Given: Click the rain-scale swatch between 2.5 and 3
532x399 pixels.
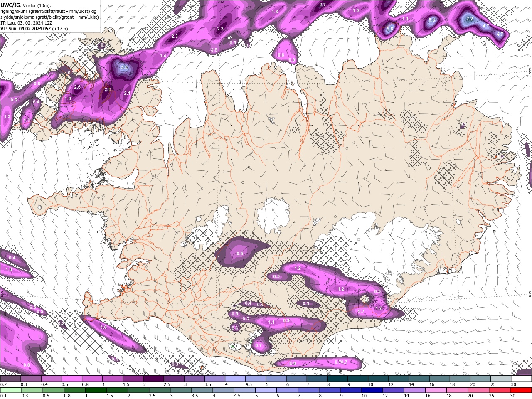Looking at the screenshot, I should pyautogui.click(x=159, y=390).
